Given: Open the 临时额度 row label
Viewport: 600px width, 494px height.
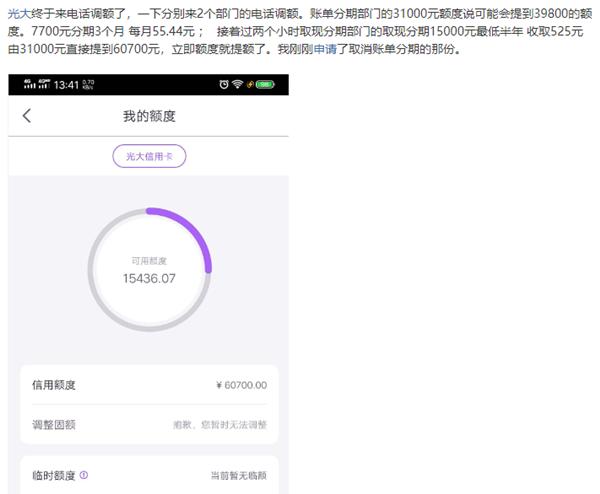Looking at the screenshot, I should (x=54, y=475).
